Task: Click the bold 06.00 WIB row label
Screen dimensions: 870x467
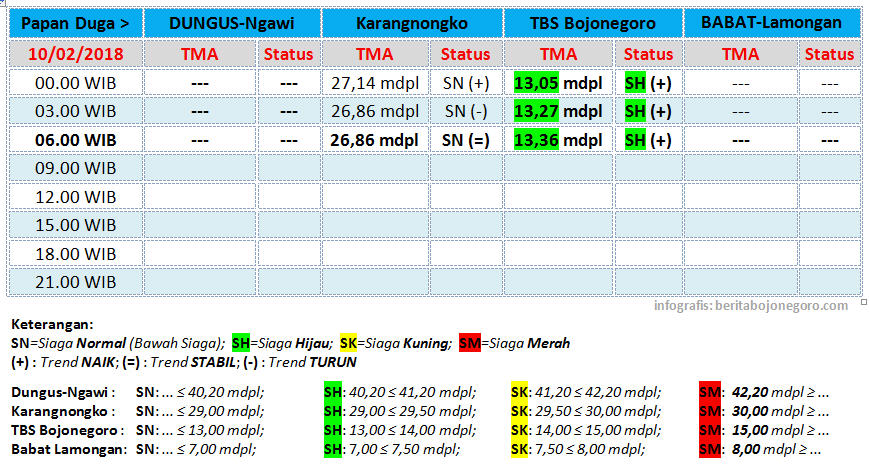Action: coord(75,141)
